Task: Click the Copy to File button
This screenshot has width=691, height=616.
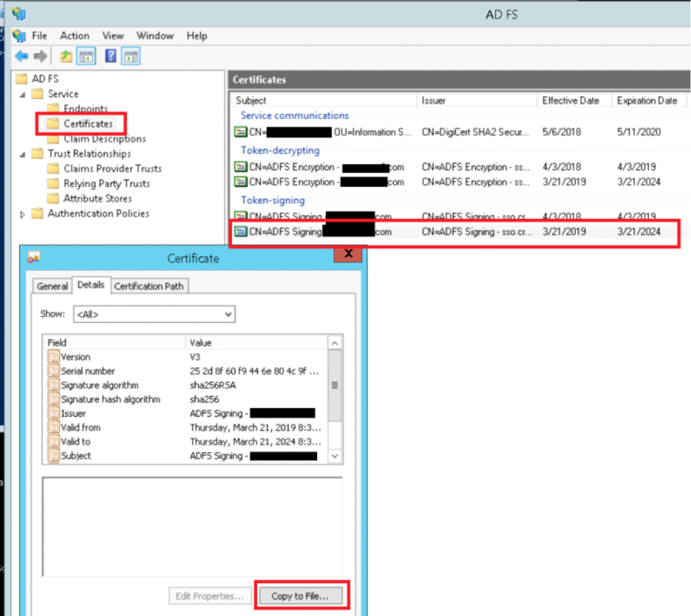Action: pyautogui.click(x=301, y=596)
